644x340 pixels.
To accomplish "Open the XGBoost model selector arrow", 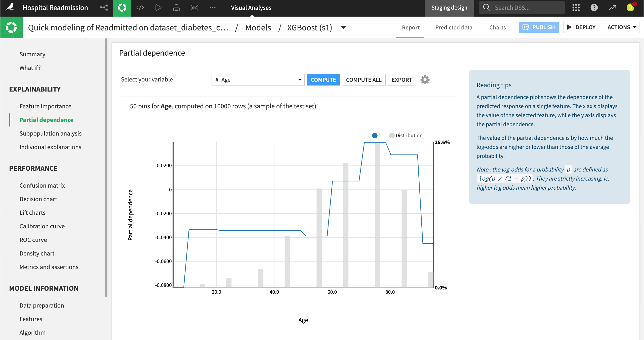I will pyautogui.click(x=343, y=27).
